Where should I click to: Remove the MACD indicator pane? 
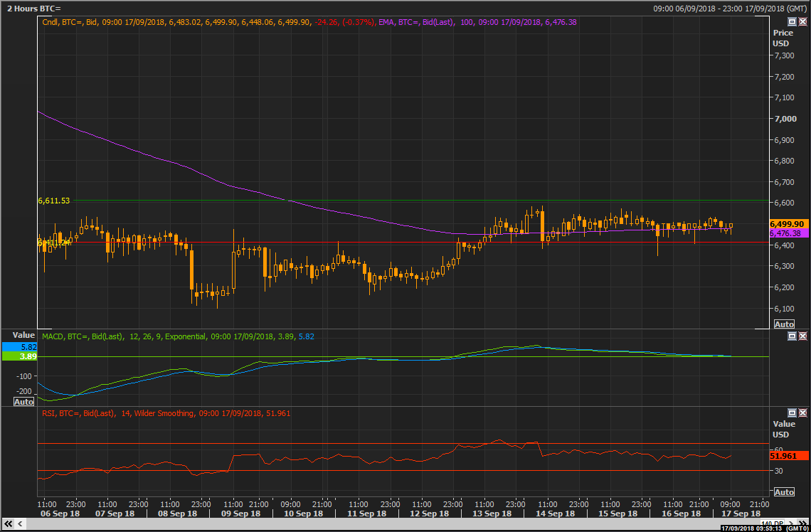coord(803,336)
